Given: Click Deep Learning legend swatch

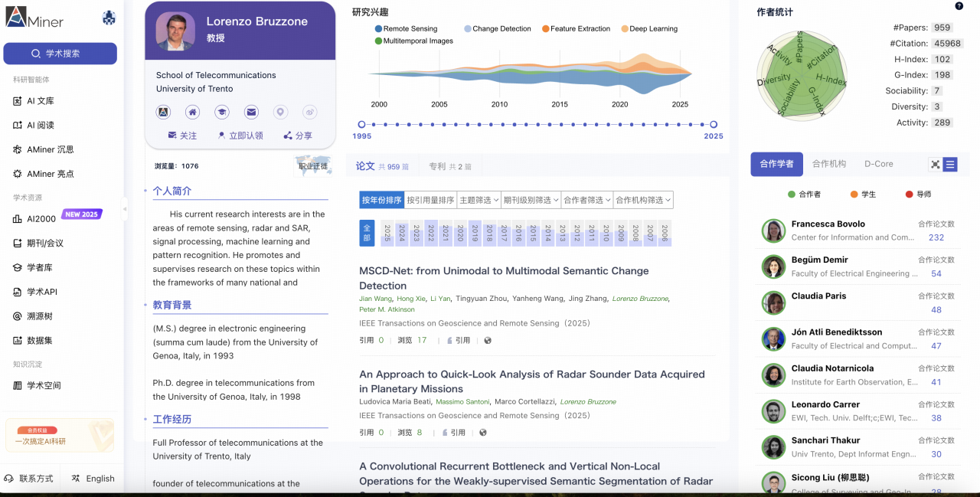Looking at the screenshot, I should (x=624, y=29).
